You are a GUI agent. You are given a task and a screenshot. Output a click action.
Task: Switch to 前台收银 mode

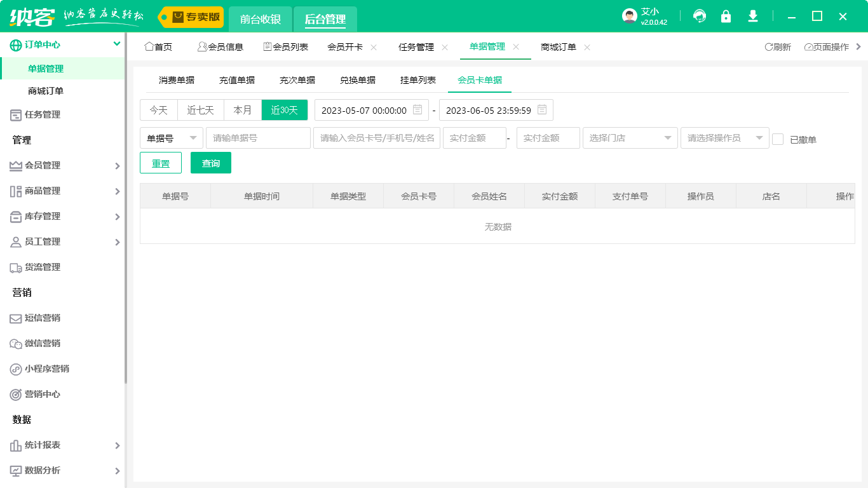click(261, 19)
